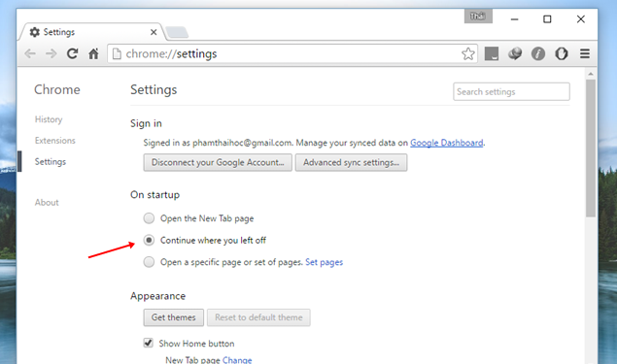This screenshot has width=617, height=364.
Task: Bookmark this page with star icon
Action: click(468, 53)
